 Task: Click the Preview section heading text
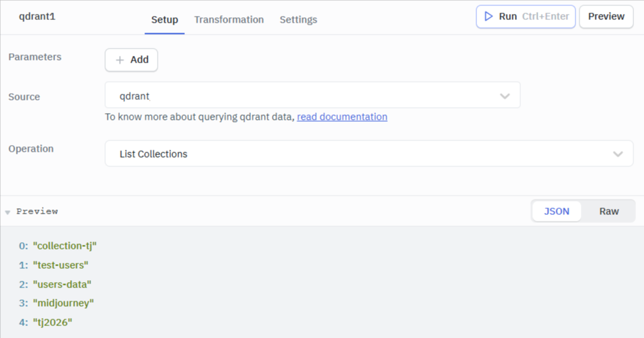(x=37, y=211)
